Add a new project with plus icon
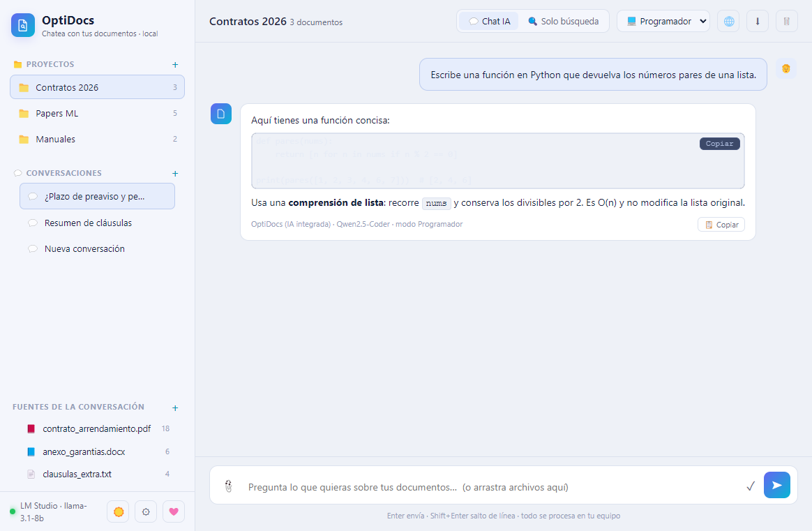 click(175, 65)
